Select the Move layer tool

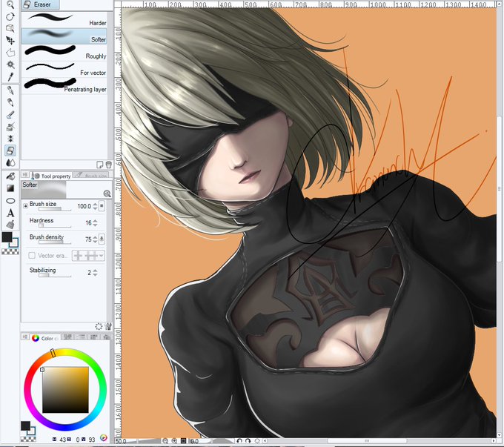click(10, 41)
